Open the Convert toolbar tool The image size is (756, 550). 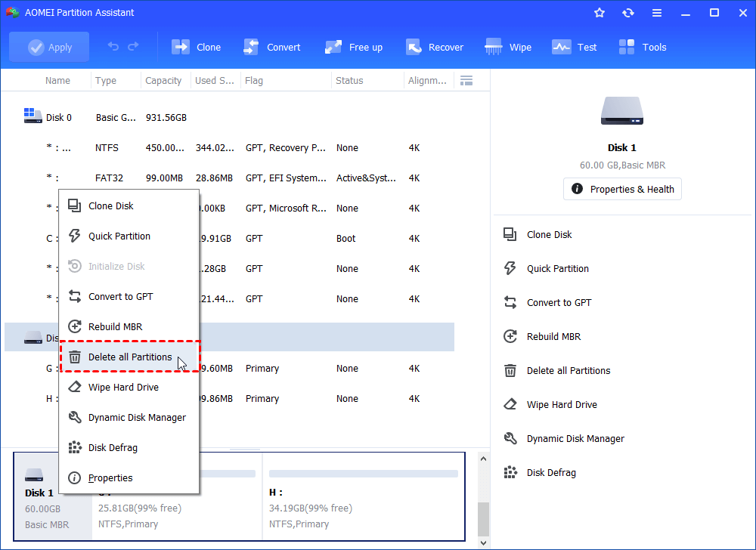pyautogui.click(x=272, y=47)
